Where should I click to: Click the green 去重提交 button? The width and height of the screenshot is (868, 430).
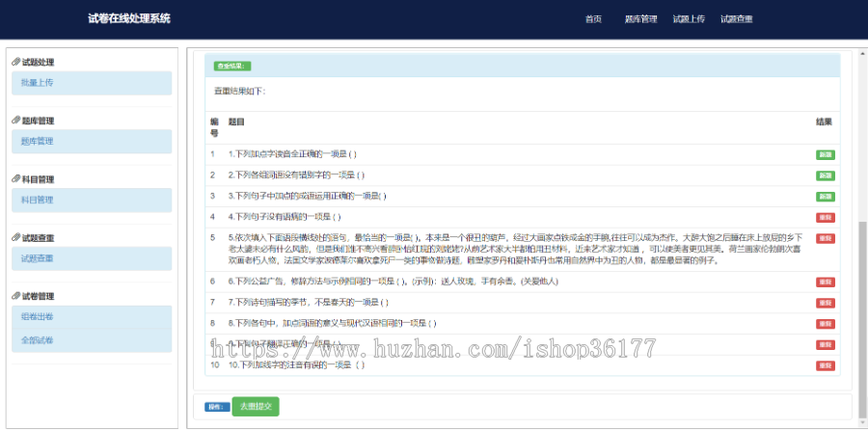coord(256,407)
